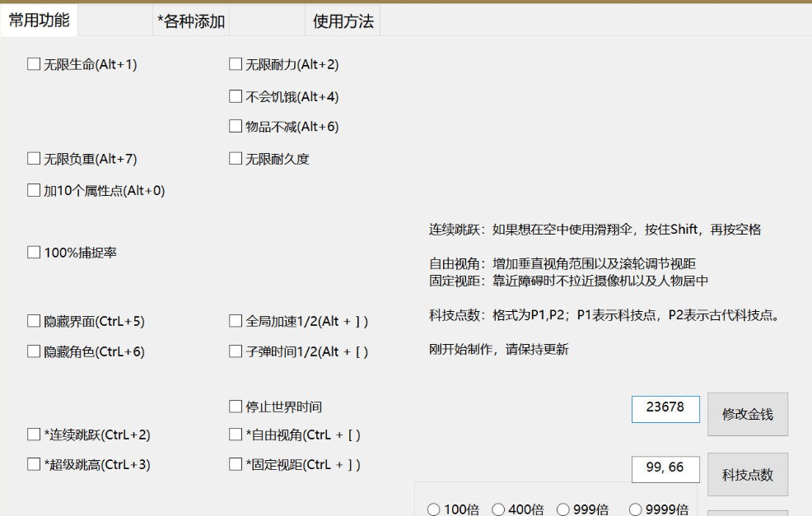This screenshot has width=812, height=516.
Task: Toggle 隐藏界面(CtrL+5) checkbox
Action: coord(34,322)
